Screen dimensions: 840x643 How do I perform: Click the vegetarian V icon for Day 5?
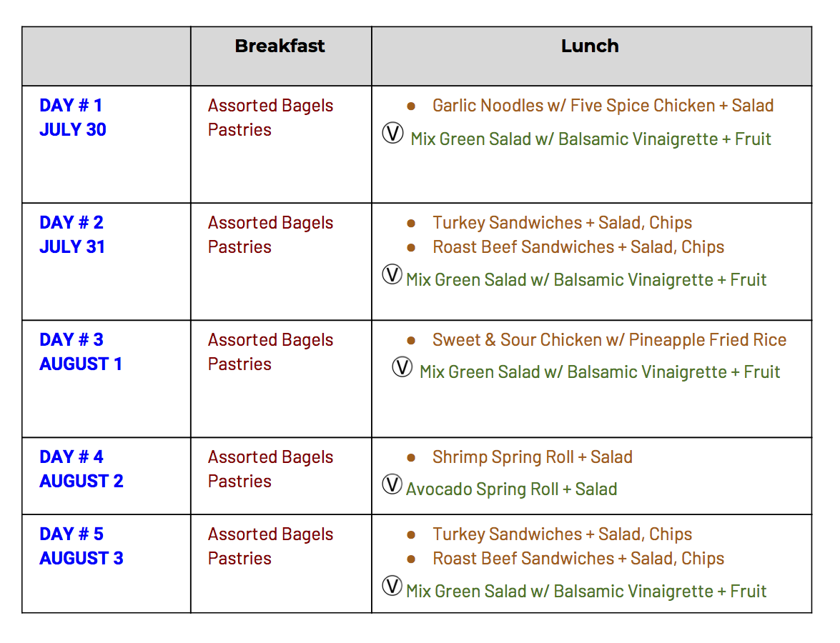click(x=392, y=586)
